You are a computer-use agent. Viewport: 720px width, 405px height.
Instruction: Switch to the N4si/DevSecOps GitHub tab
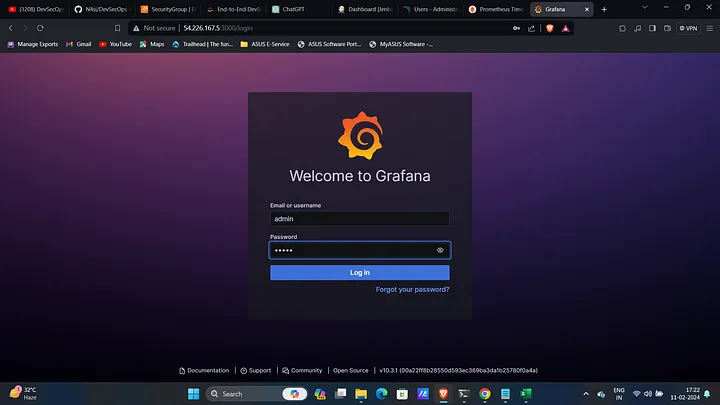[x=102, y=9]
